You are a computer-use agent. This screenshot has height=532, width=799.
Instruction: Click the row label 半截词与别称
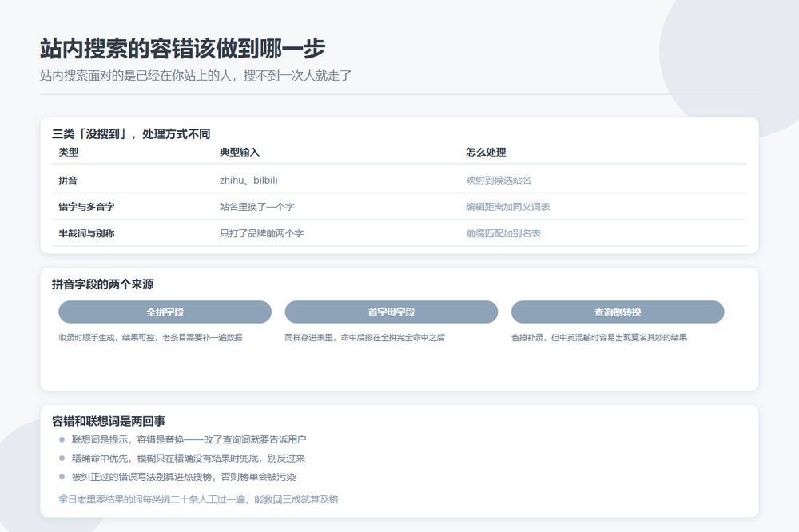(86, 233)
